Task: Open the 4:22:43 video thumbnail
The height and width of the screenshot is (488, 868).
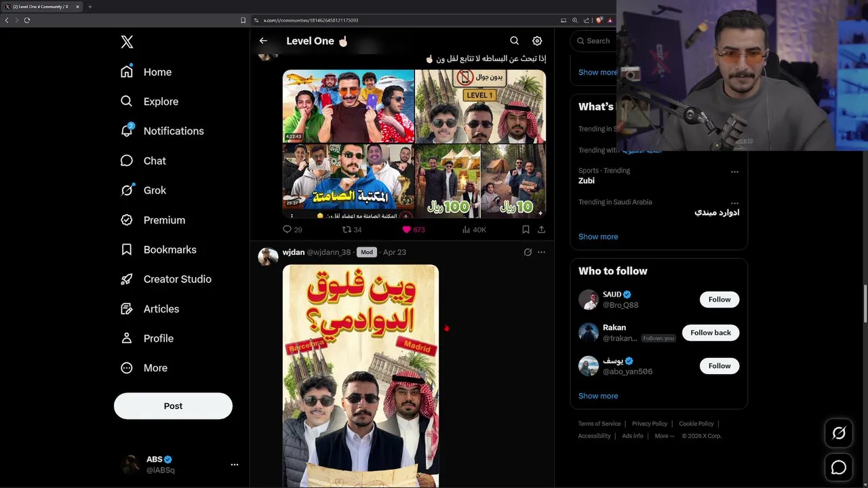Action: point(348,106)
